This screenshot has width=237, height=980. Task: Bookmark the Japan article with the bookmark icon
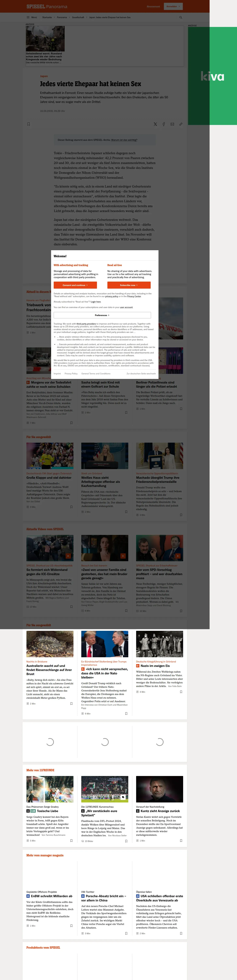point(29,124)
